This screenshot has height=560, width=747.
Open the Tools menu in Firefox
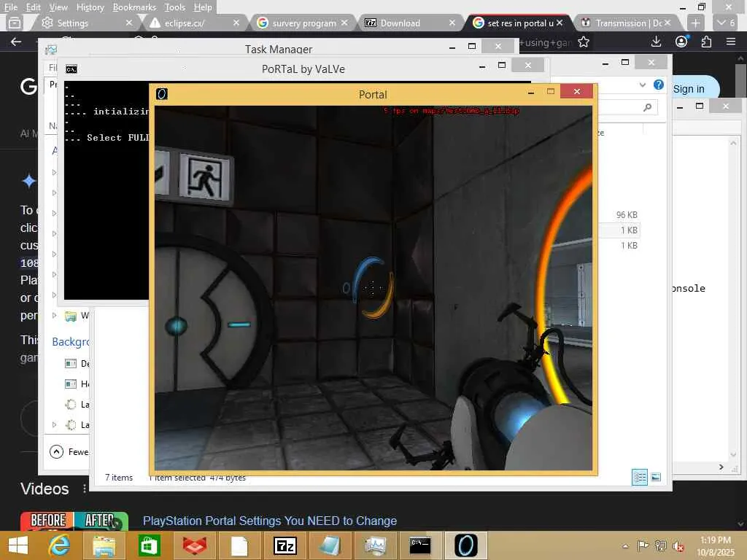[175, 7]
